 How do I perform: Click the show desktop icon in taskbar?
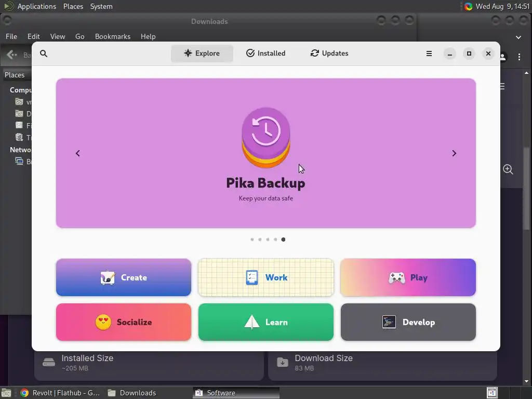pyautogui.click(x=6, y=393)
